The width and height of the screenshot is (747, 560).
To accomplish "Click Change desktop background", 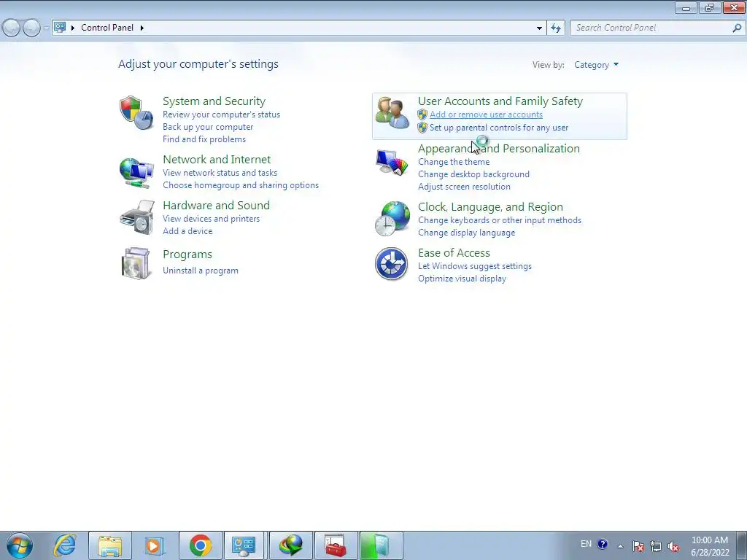I will 473,174.
